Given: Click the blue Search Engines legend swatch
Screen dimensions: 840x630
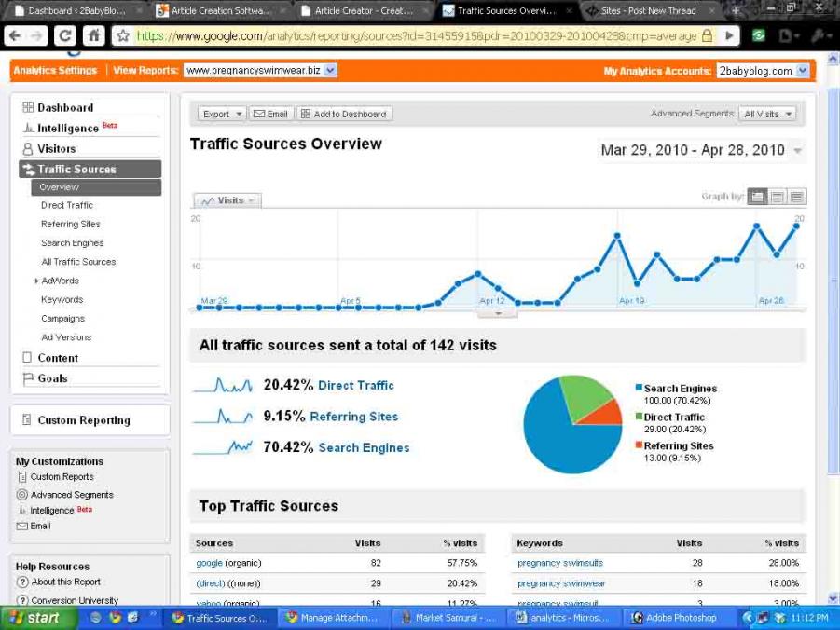Looking at the screenshot, I should pyautogui.click(x=639, y=388).
